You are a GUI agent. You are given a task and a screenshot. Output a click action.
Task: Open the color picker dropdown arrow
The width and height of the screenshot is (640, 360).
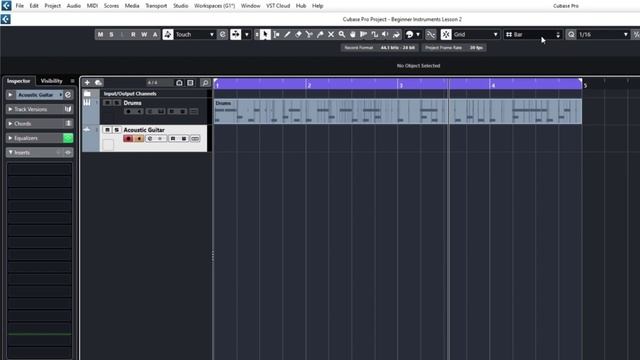coord(418,35)
